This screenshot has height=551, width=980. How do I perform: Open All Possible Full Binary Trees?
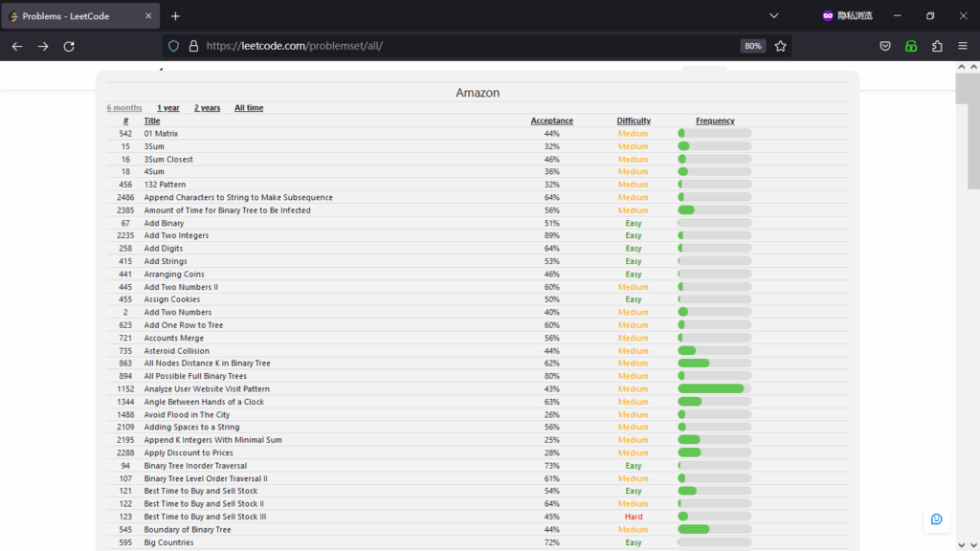(195, 376)
